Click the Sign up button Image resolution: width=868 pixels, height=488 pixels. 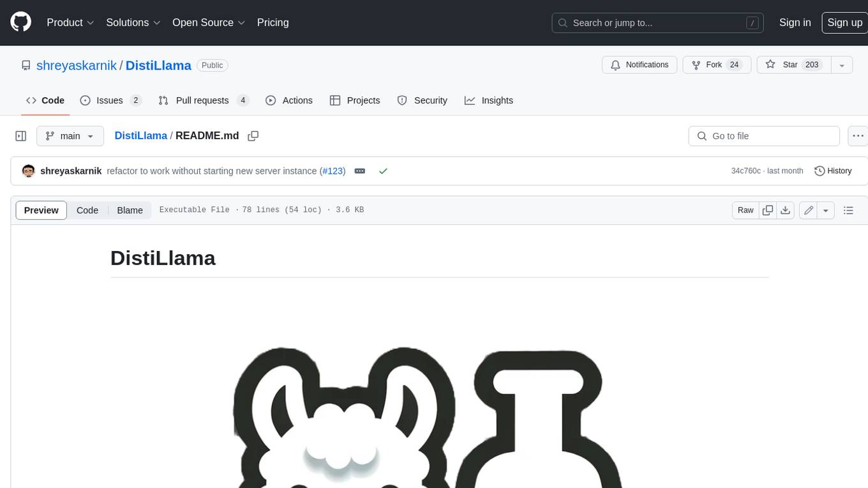click(x=844, y=22)
